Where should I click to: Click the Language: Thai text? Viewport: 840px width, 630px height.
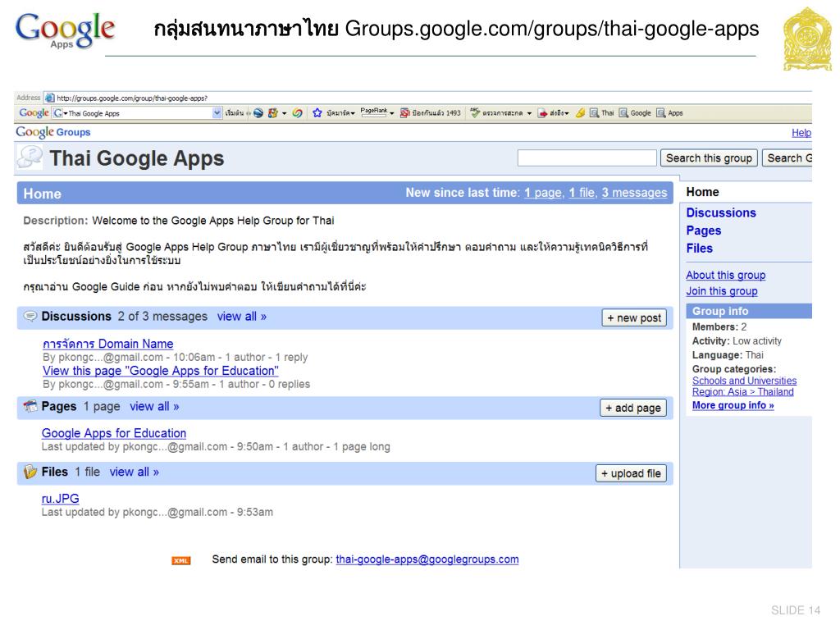pos(728,354)
